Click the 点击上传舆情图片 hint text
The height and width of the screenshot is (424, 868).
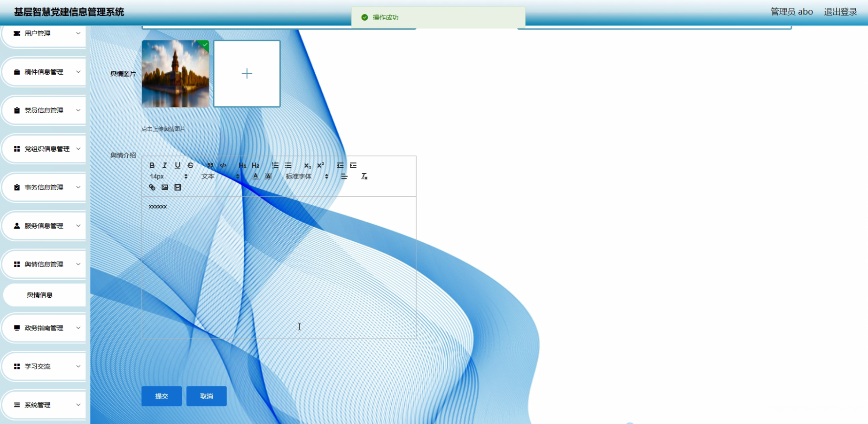click(x=163, y=129)
